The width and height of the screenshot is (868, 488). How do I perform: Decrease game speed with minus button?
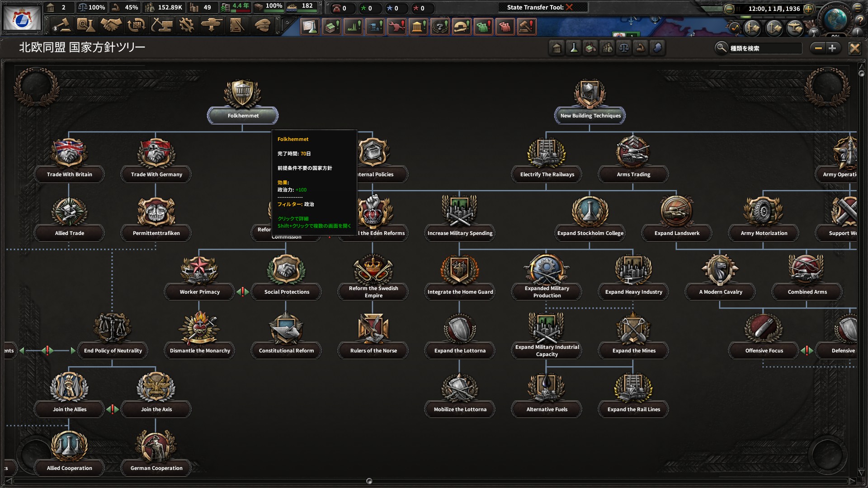(729, 9)
